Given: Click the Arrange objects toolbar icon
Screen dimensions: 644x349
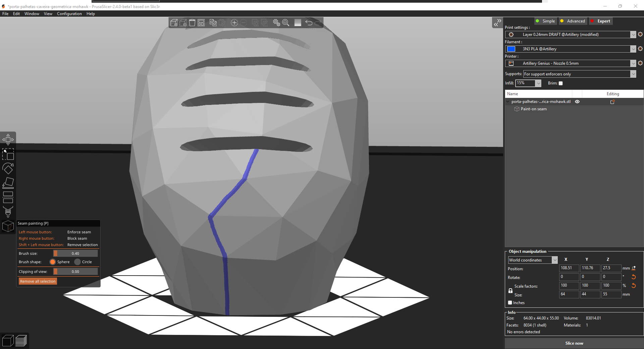Looking at the screenshot, I should (x=201, y=22).
